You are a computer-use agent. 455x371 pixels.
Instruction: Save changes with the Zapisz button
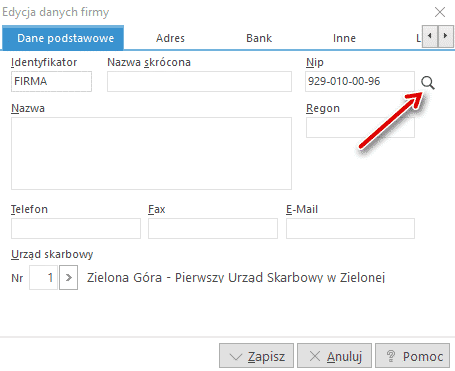[256, 356]
